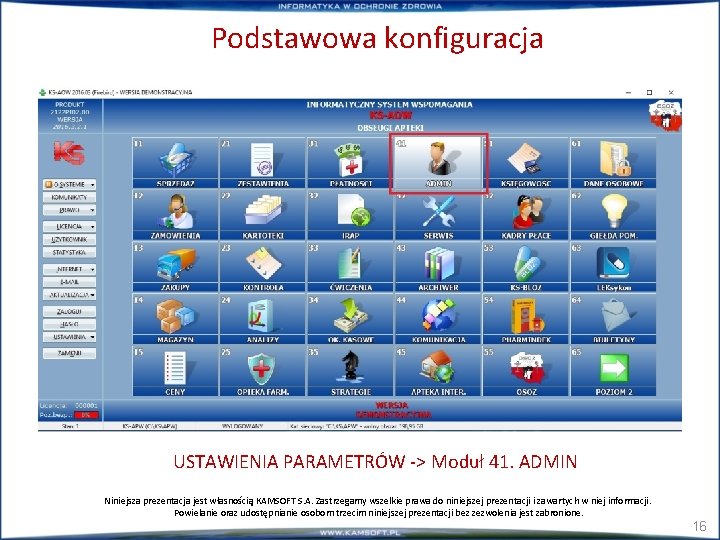This screenshot has width=720, height=540.
Task: Open module 41 ADMIN
Action: pos(439,163)
